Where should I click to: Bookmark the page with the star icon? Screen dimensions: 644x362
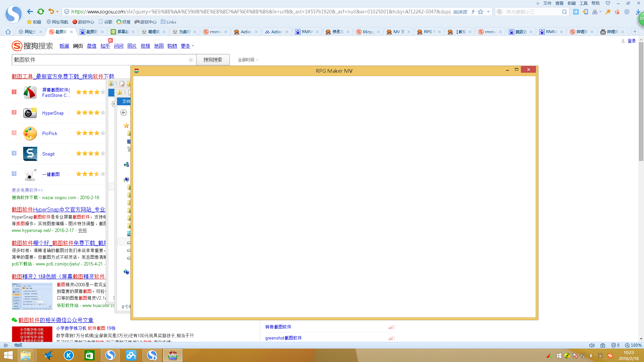click(x=480, y=12)
